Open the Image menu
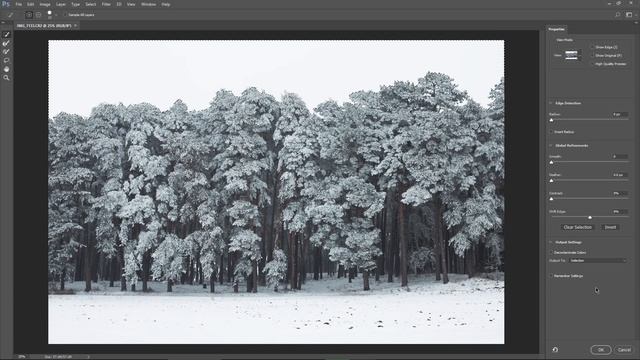Image resolution: width=640 pixels, height=360 pixels. coord(45,4)
